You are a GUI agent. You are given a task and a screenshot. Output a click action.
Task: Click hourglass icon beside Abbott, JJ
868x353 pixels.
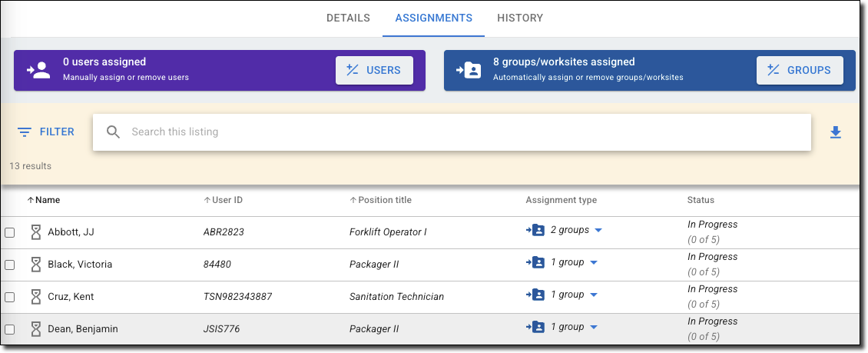coord(35,232)
